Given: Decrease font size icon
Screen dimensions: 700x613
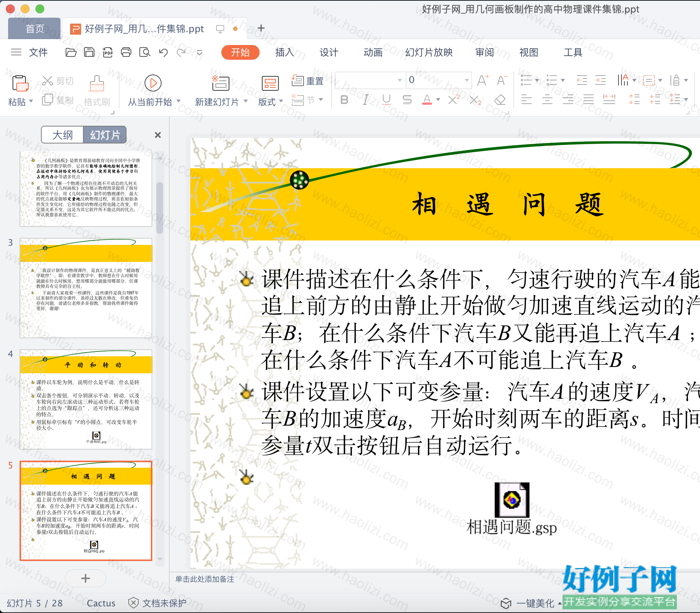Looking at the screenshot, I should coord(502,80).
